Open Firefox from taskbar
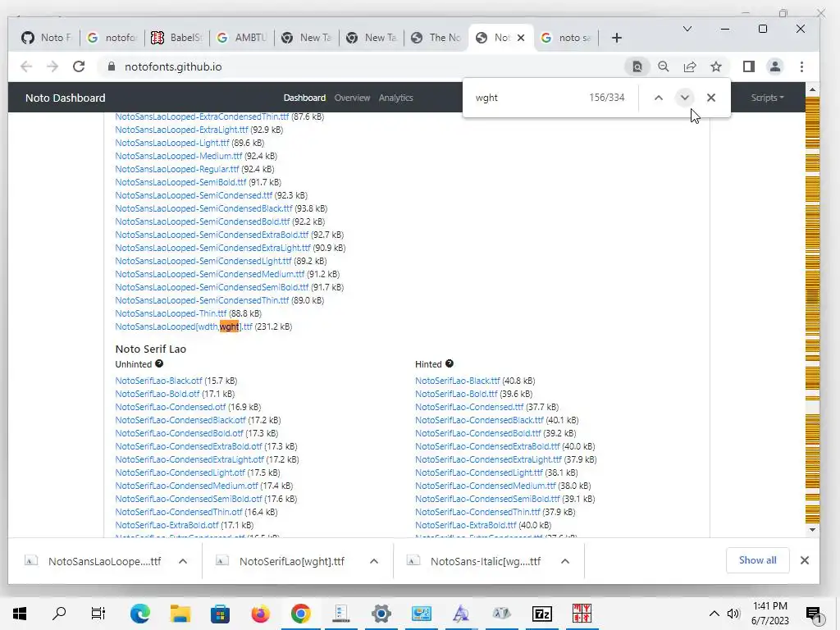The width and height of the screenshot is (840, 630). (x=260, y=614)
